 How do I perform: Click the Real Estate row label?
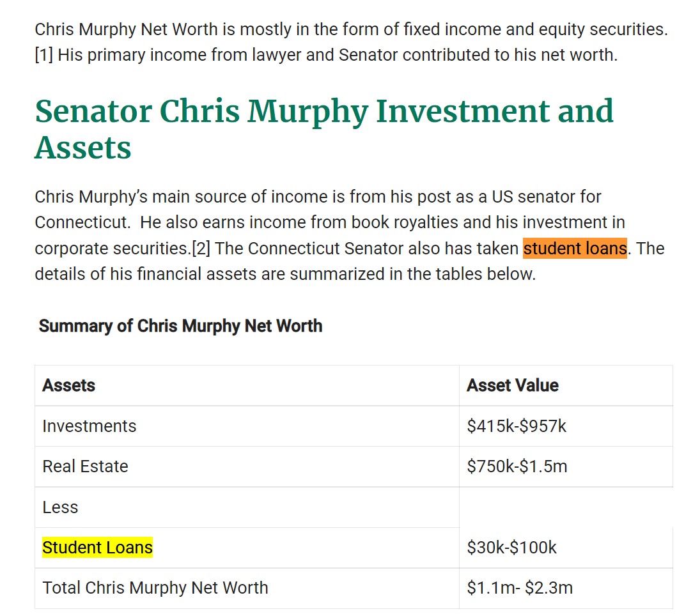(85, 466)
